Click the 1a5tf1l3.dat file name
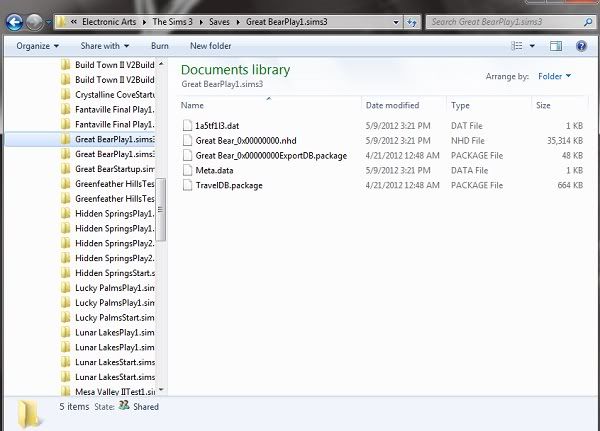This screenshot has width=600, height=431. [217, 126]
